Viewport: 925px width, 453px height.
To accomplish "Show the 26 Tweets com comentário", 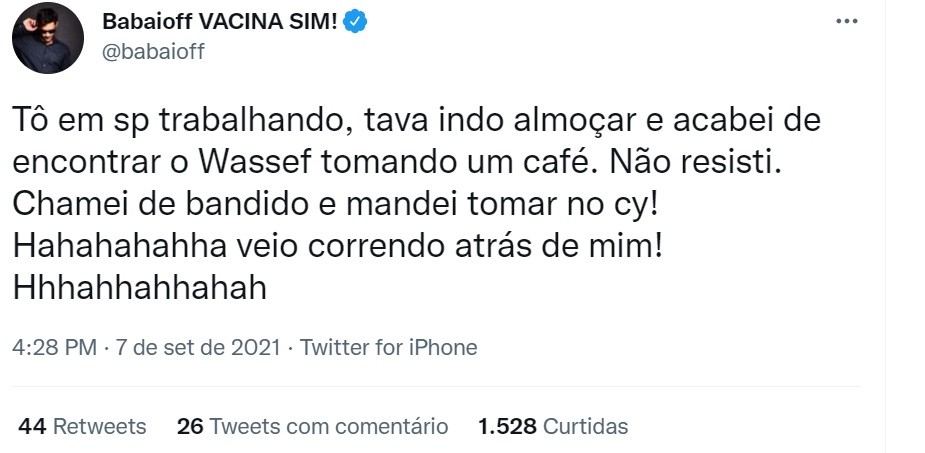I will pos(313,426).
